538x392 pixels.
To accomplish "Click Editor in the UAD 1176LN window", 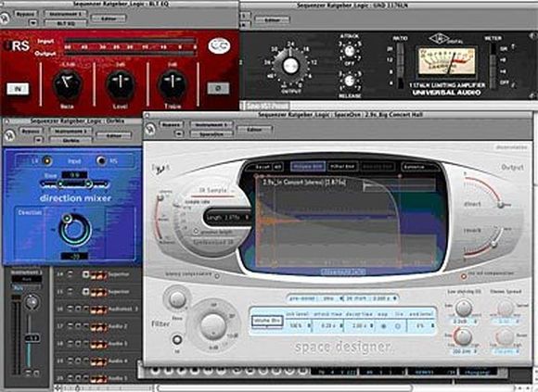I will click(272, 20).
